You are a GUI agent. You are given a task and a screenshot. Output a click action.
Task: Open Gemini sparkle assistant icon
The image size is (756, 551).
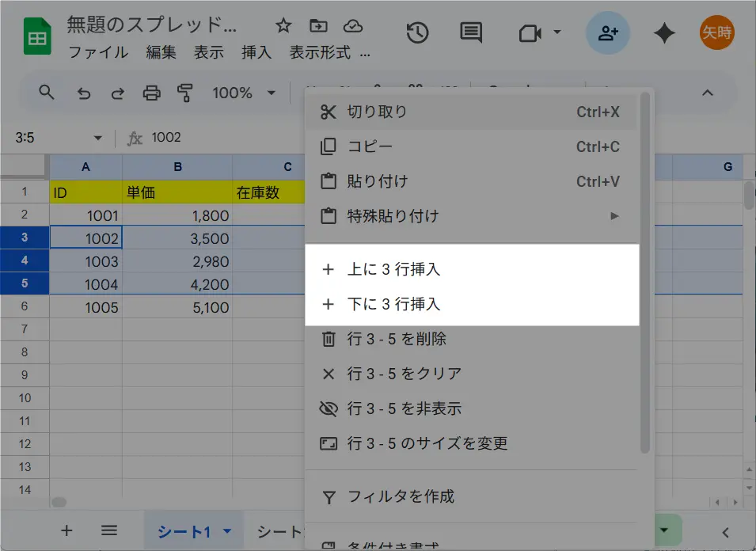pyautogui.click(x=664, y=32)
